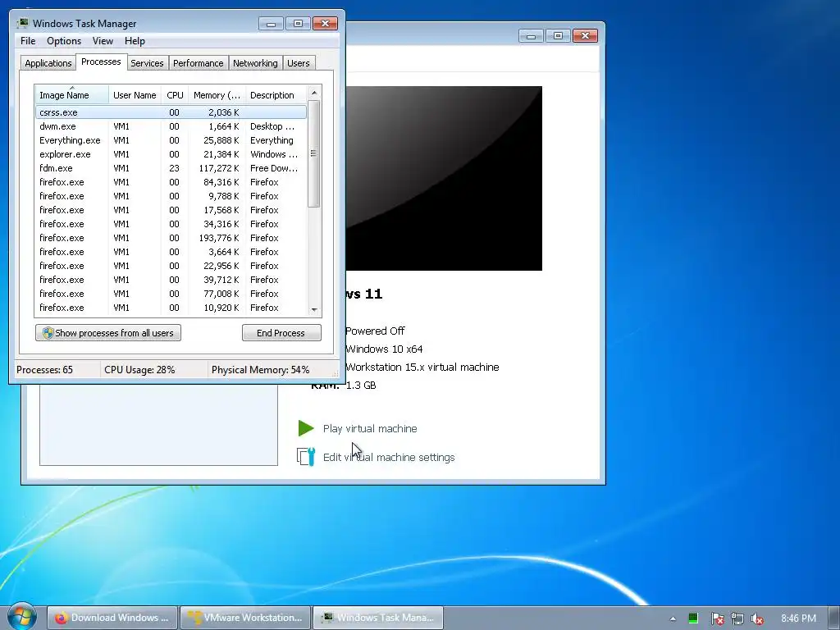
Task: Click the shield icon on Show processes button
Action: (48, 333)
